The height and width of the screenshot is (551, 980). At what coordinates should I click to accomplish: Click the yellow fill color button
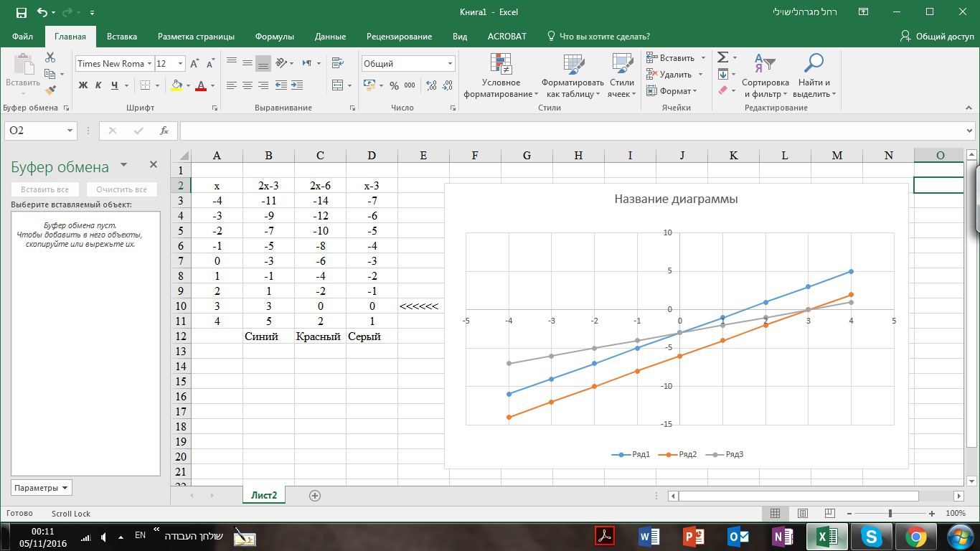click(176, 85)
